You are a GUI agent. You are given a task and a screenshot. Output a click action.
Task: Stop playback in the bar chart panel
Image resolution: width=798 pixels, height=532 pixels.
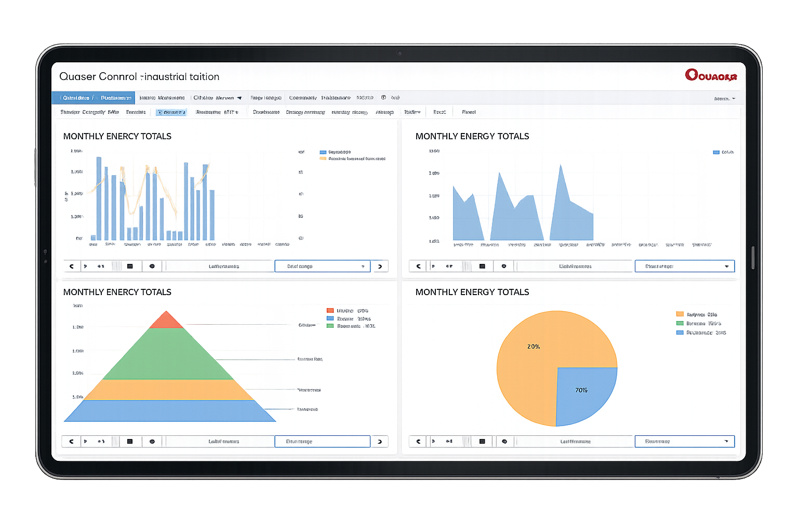(130, 266)
